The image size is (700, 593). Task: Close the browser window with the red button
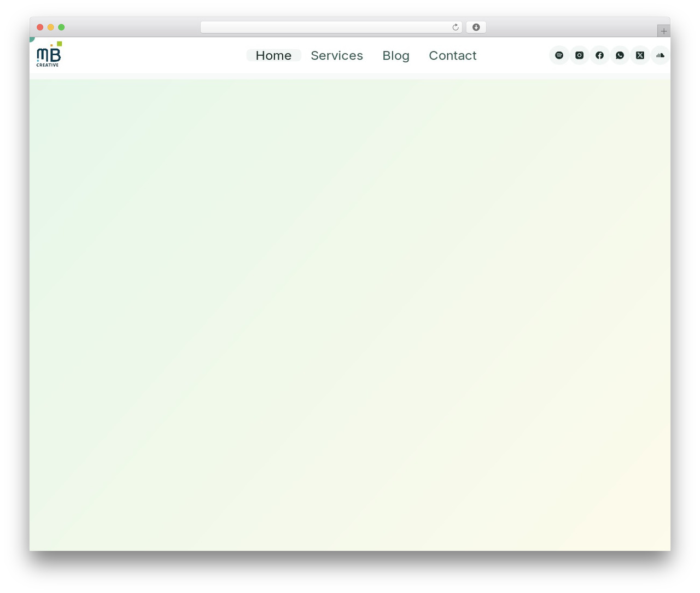click(40, 27)
